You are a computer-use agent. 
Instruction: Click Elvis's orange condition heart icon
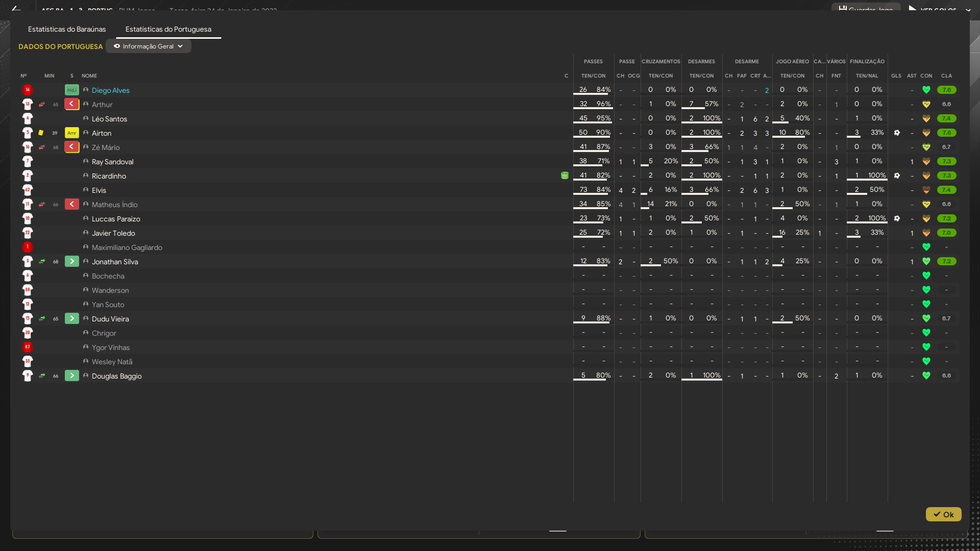click(x=926, y=190)
